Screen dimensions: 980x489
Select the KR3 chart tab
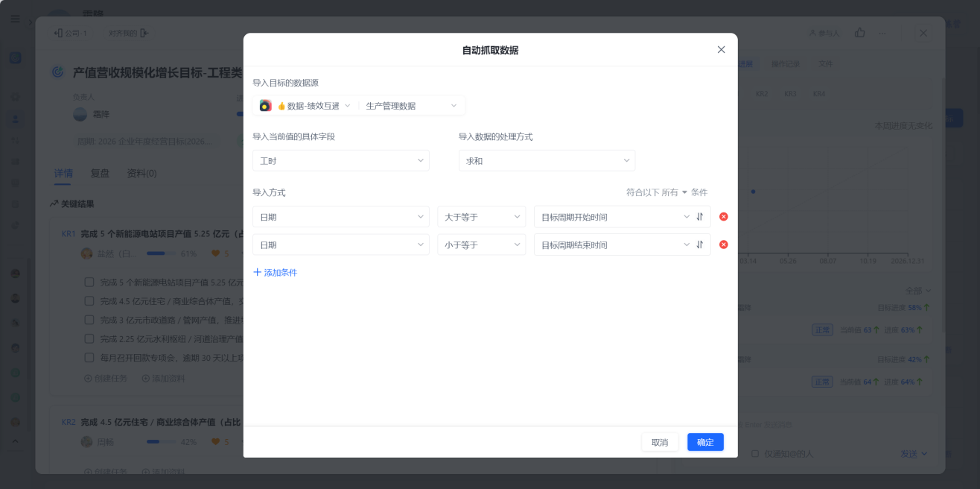(x=790, y=94)
